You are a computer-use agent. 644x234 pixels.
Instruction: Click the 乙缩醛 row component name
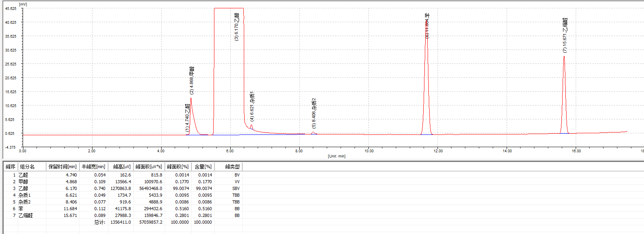click(x=26, y=215)
